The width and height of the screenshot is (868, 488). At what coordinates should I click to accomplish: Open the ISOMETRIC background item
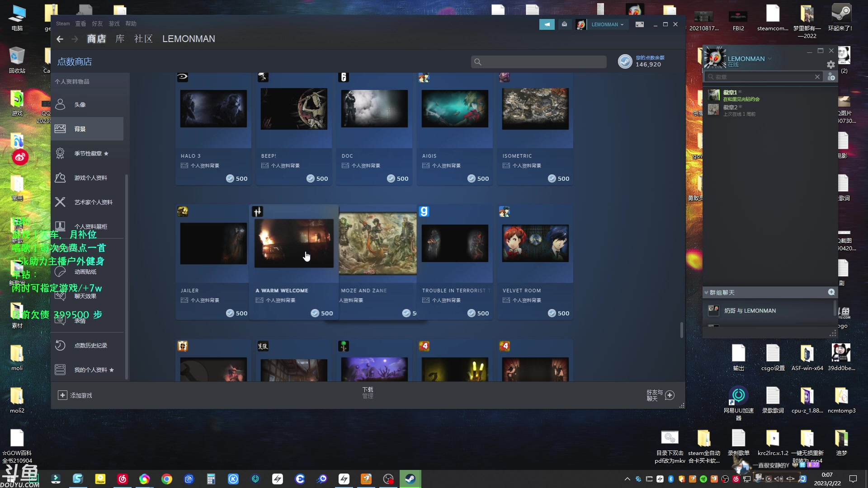pos(535,129)
